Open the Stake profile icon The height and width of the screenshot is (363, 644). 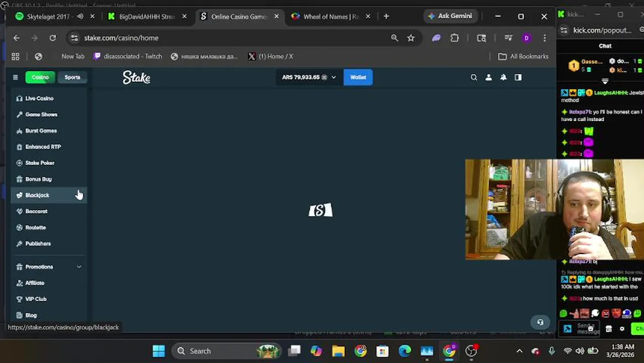[488, 77]
